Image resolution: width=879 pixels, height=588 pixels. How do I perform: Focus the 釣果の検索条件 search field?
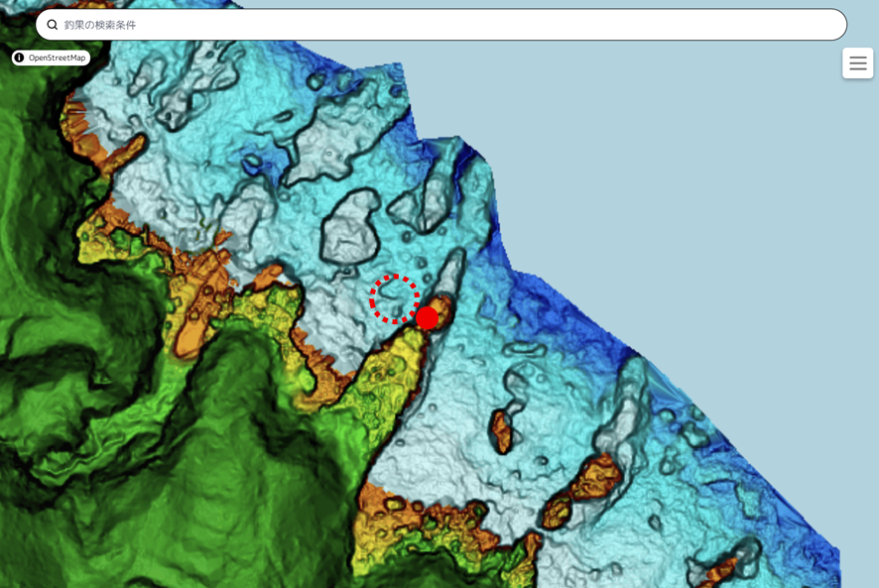click(x=441, y=25)
